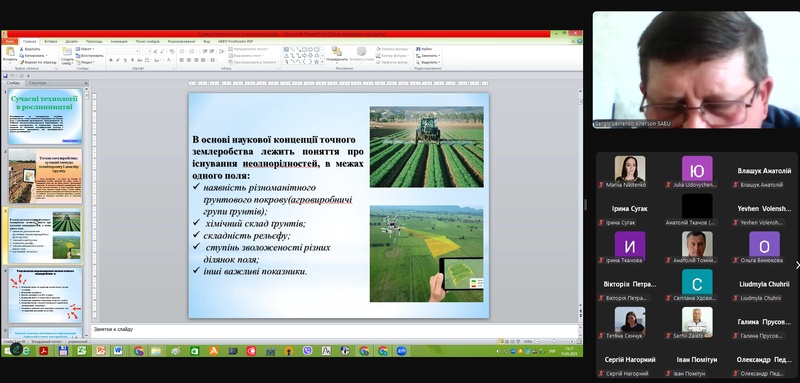Open Word from the Windows taskbar

click(118, 351)
